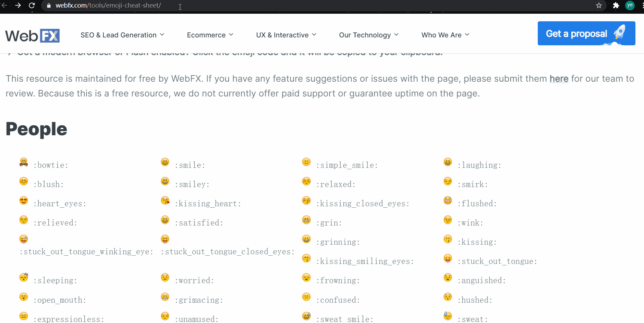This screenshot has width=644, height=323.
Task: Expand the Ecommerce dropdown menu
Action: (x=210, y=35)
